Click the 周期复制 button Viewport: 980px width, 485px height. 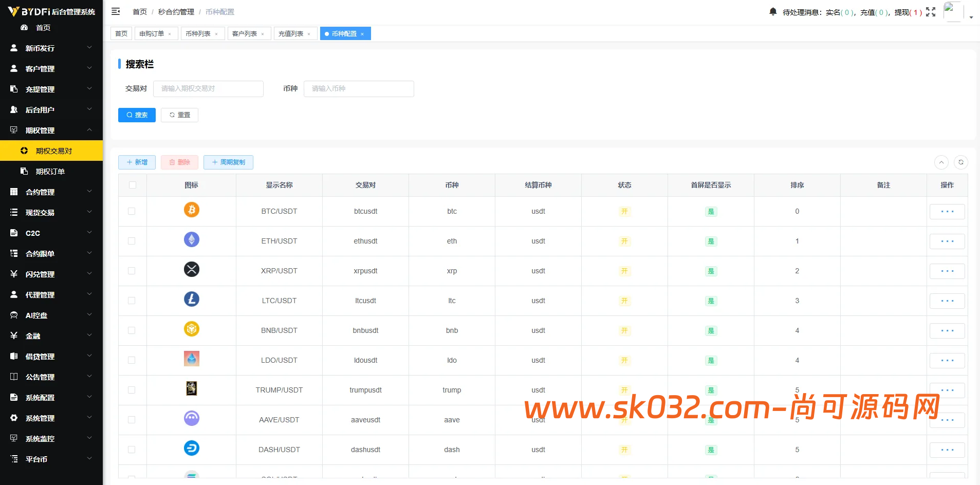(228, 162)
